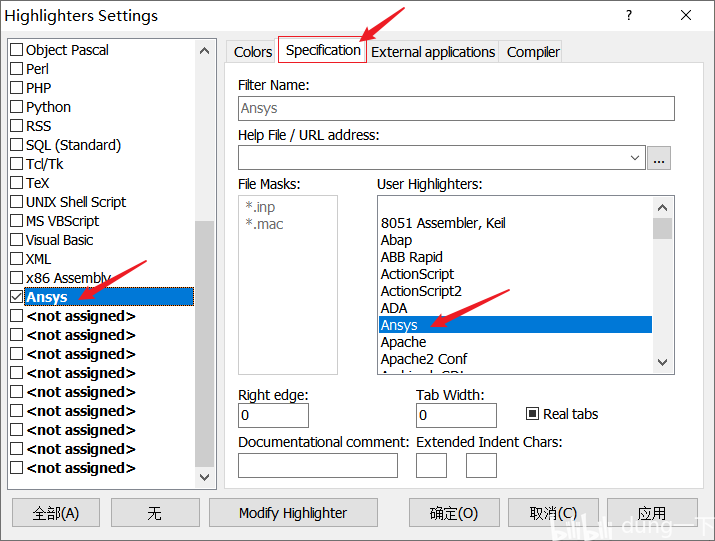Click the language list scroll down arrow

[x=205, y=477]
